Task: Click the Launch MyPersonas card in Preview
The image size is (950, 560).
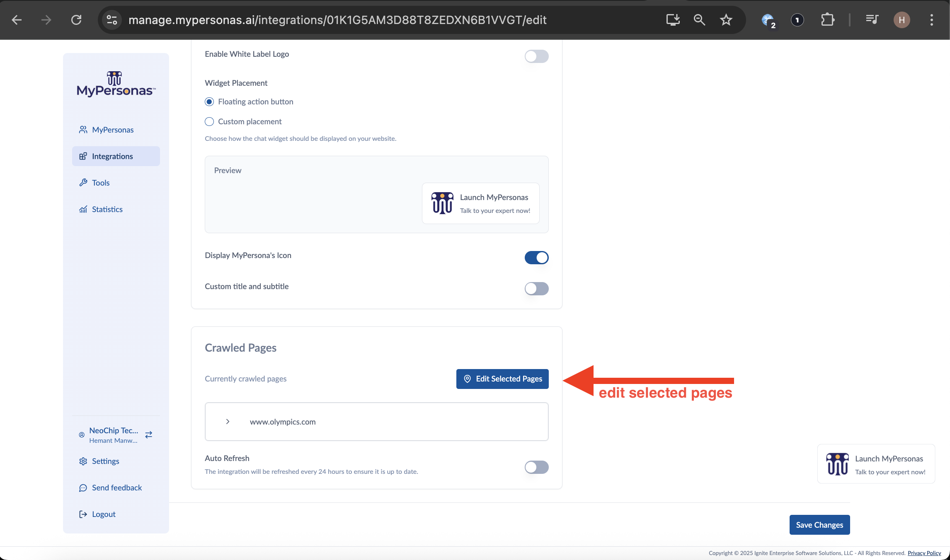Action: (481, 203)
